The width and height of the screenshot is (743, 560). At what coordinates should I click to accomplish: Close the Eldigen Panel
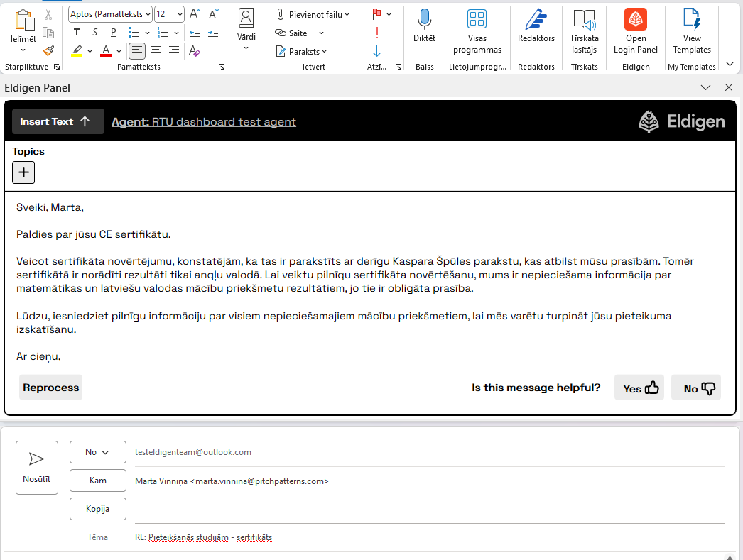[x=729, y=87]
